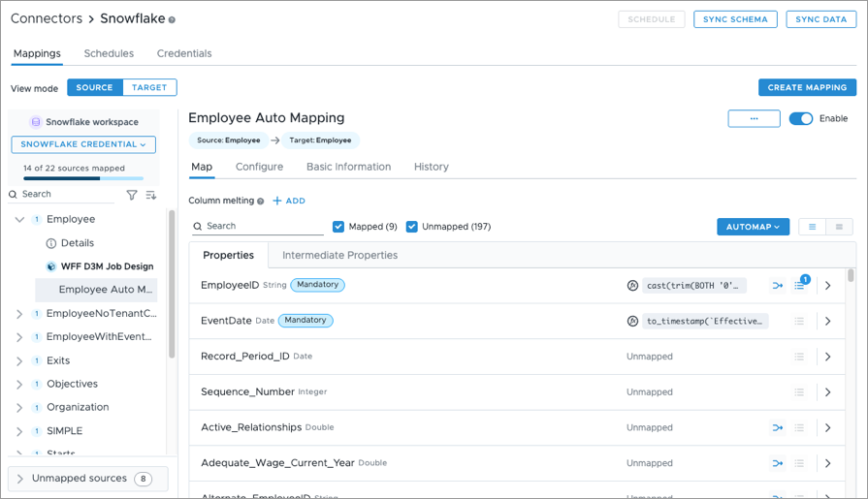Screen dimensions: 868x499
Task: Switch to the Schedules tab
Action: click(109, 53)
